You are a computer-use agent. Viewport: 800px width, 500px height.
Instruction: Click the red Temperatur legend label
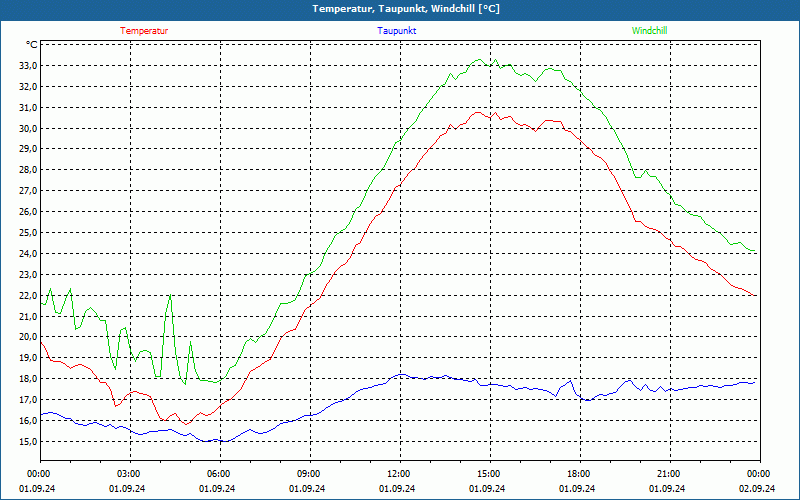tap(144, 31)
